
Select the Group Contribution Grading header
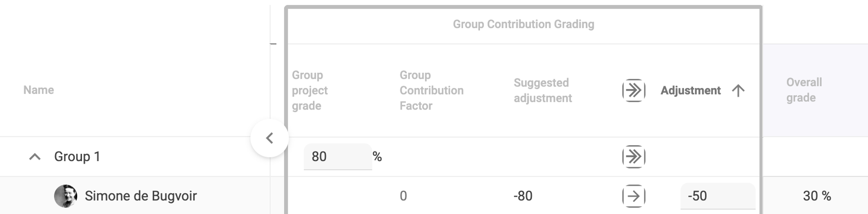[523, 24]
